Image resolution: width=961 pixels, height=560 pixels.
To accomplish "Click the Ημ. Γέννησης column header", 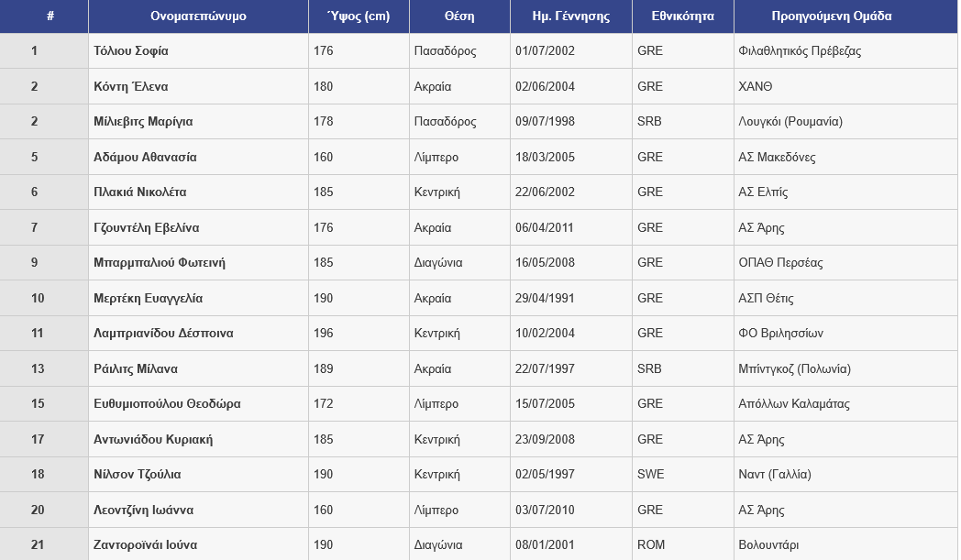I will pos(570,16).
